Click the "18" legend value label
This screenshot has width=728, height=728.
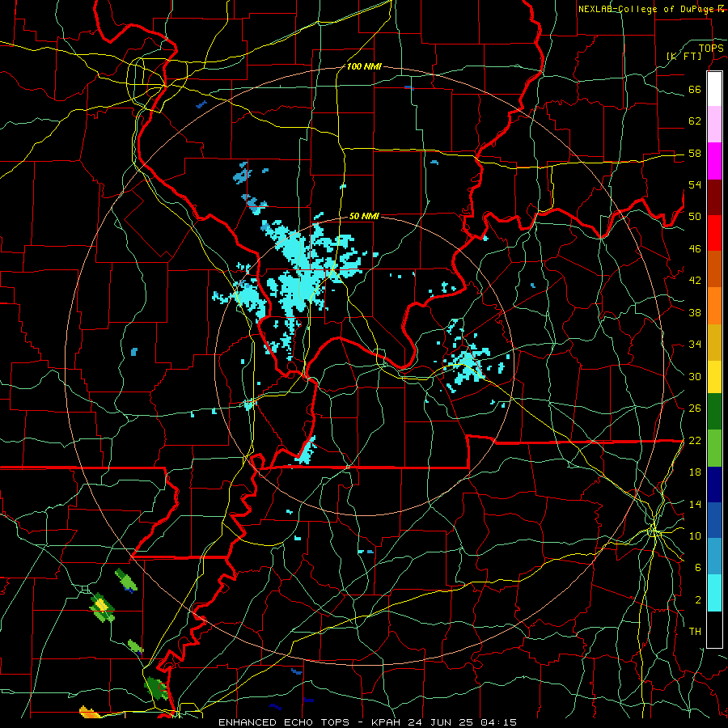[695, 472]
